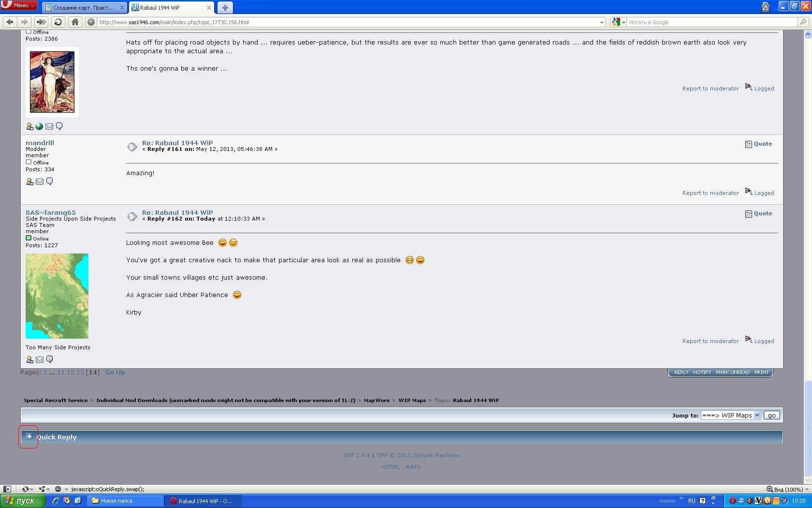Open website globe icon of first poster

[x=39, y=126]
